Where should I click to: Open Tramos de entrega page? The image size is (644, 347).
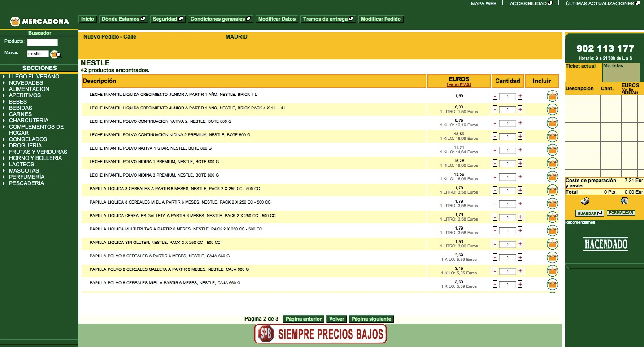(328, 19)
